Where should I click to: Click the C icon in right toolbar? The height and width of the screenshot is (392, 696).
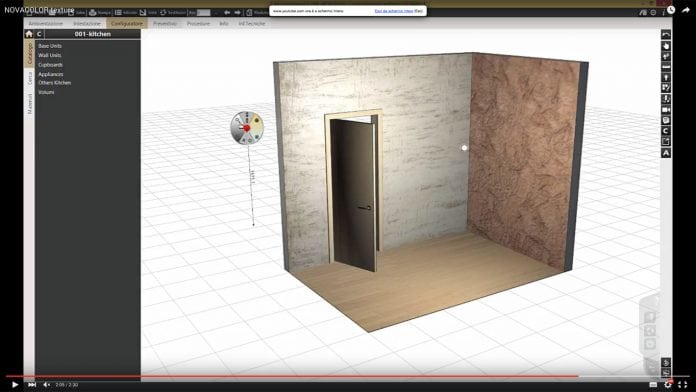(666, 131)
